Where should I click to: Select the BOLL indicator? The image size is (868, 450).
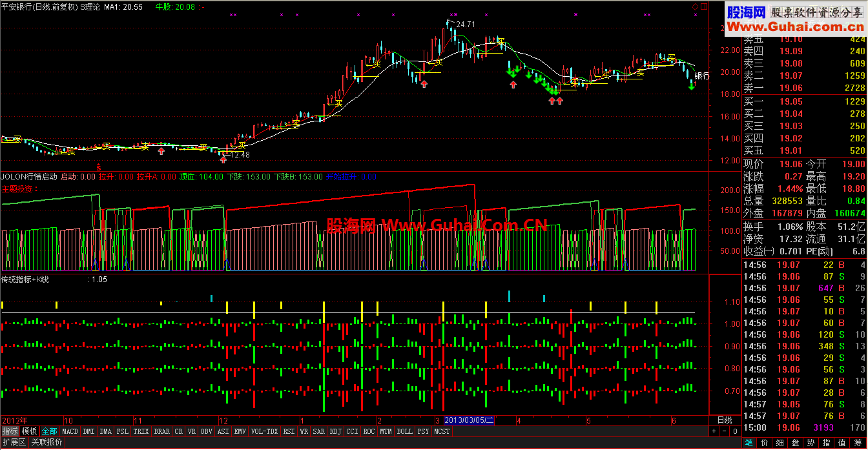pos(404,431)
